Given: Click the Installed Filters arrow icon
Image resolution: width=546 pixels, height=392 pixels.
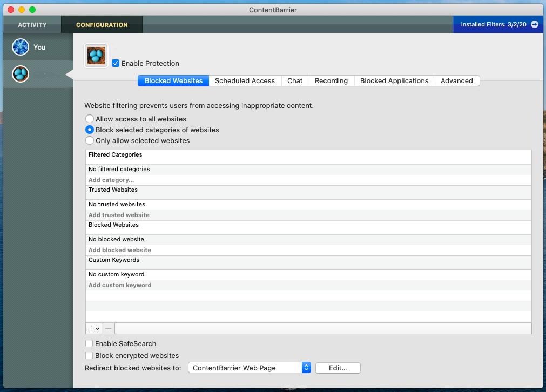Looking at the screenshot, I should point(535,24).
